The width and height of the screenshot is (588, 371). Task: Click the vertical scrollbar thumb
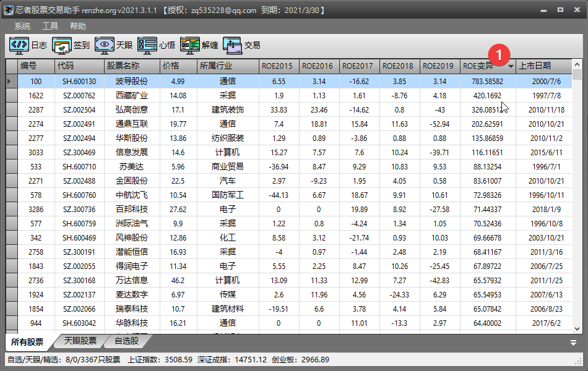click(577, 75)
